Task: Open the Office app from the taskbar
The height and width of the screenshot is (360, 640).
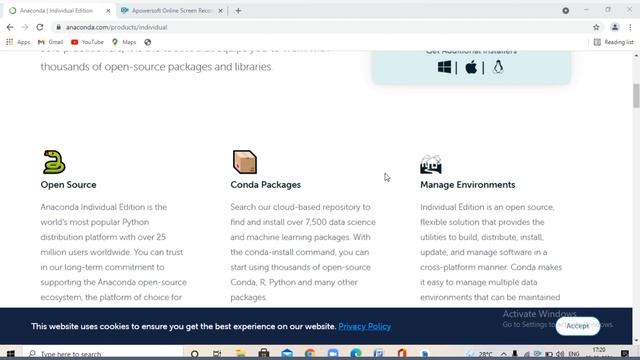Action: coord(402,353)
